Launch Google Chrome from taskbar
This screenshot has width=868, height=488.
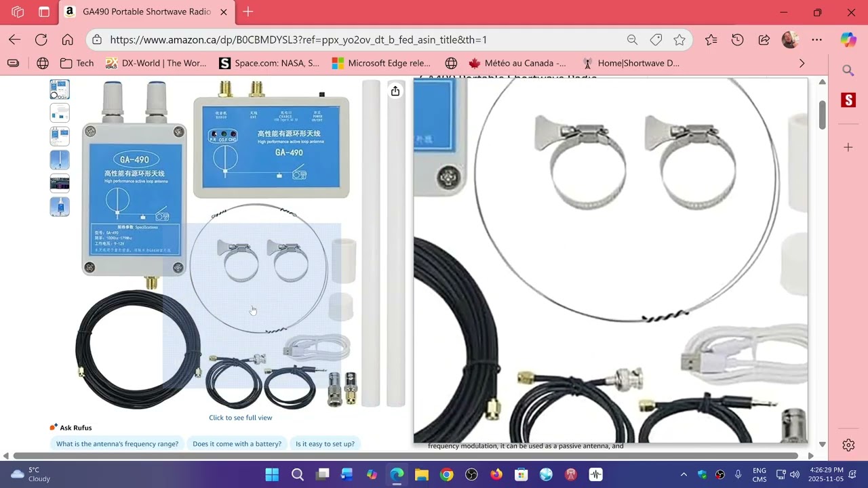coord(447,474)
